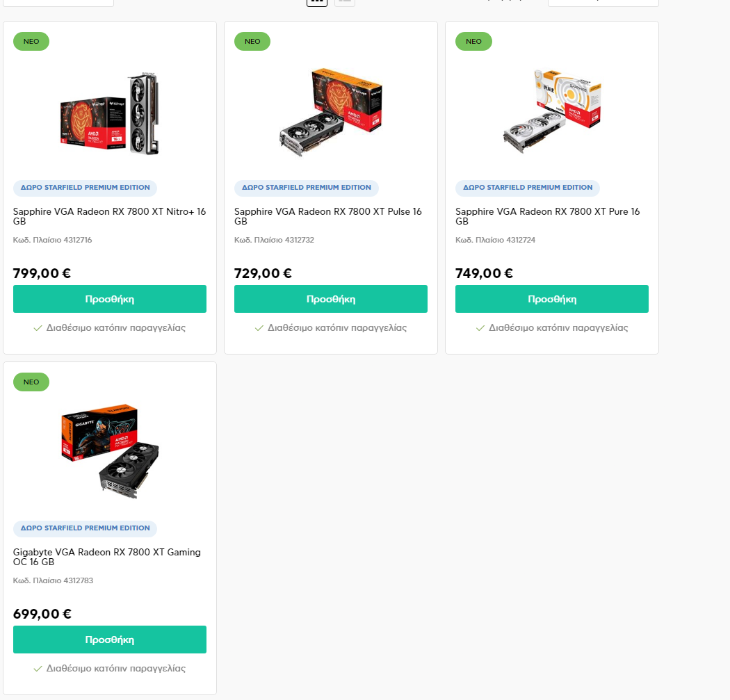Image resolution: width=730 pixels, height=700 pixels.
Task: Open the Gigabyte Gaming OC product image
Action: (111, 451)
